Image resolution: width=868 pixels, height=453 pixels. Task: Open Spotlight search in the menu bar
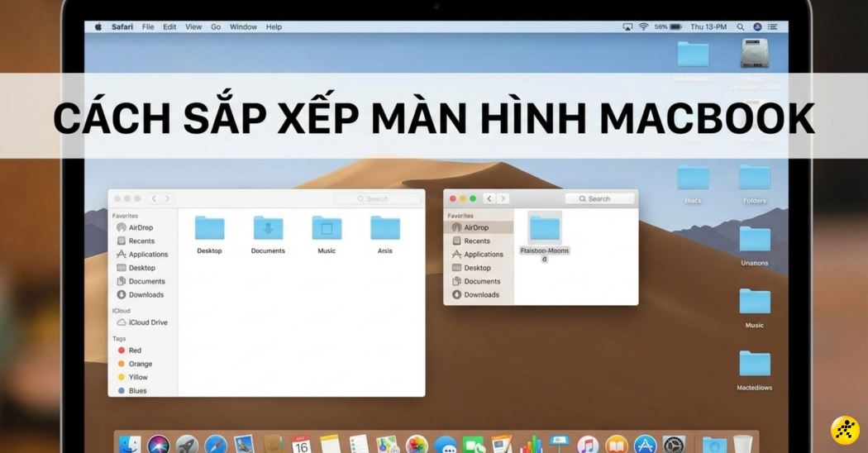tap(740, 27)
